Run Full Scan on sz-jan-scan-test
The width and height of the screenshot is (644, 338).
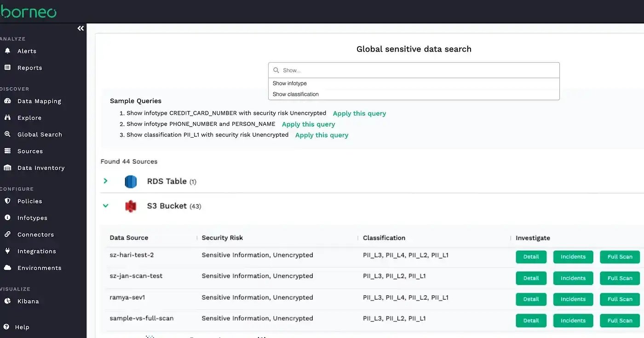(x=620, y=278)
